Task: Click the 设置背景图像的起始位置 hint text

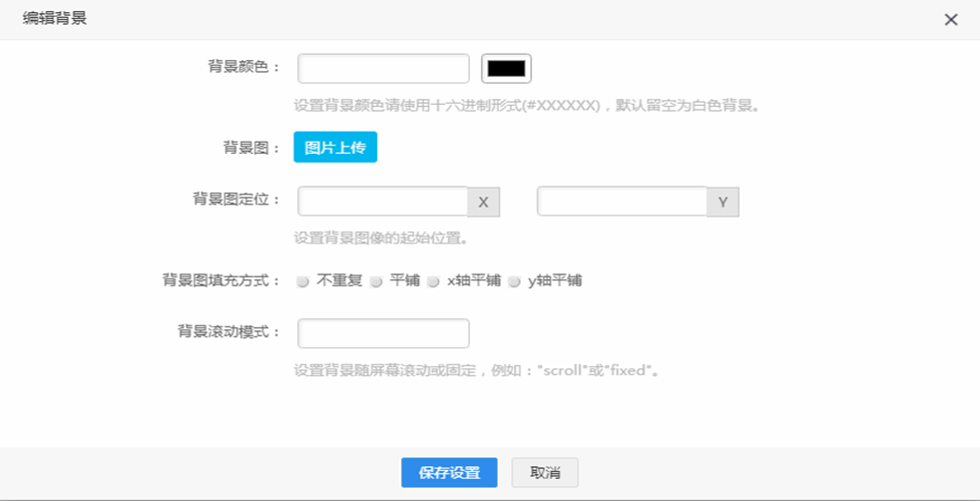Action: tap(381, 238)
